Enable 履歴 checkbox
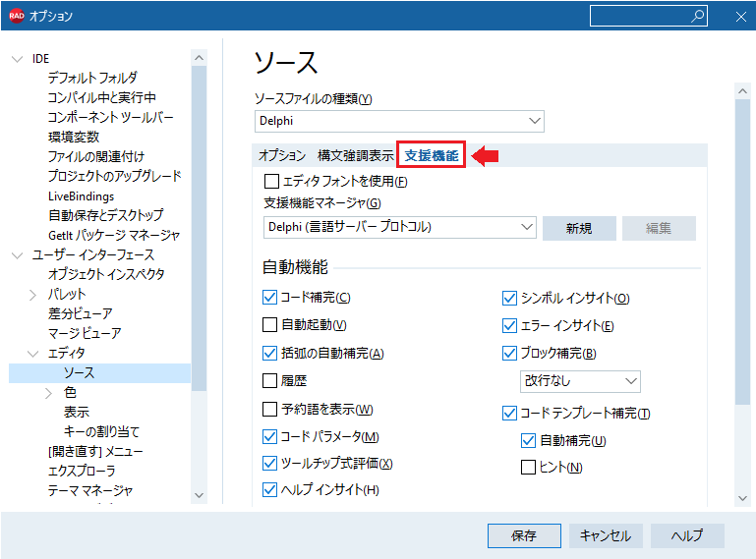Viewport: 756px width, 559px height. (x=269, y=381)
